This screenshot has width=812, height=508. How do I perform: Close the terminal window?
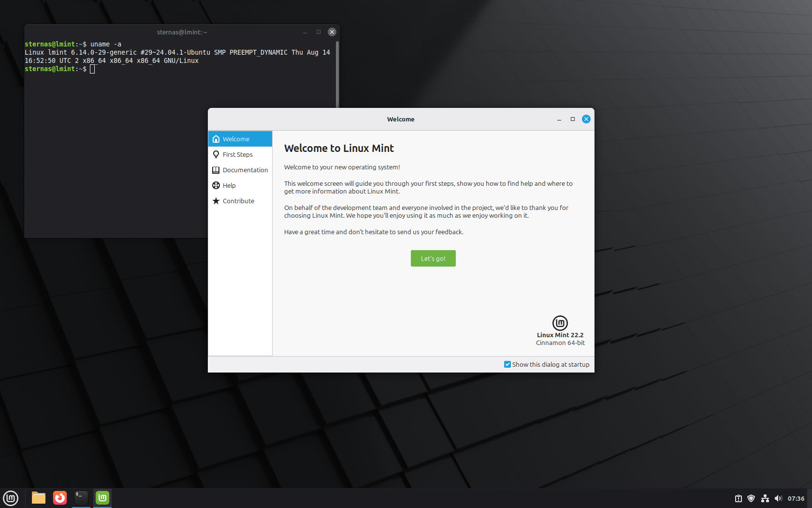click(x=332, y=32)
